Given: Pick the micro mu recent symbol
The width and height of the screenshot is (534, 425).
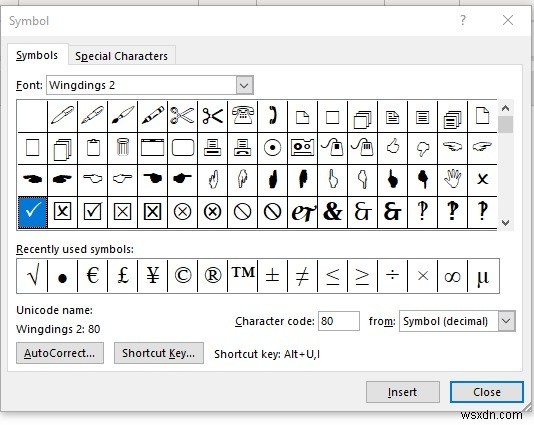Looking at the screenshot, I should [483, 276].
